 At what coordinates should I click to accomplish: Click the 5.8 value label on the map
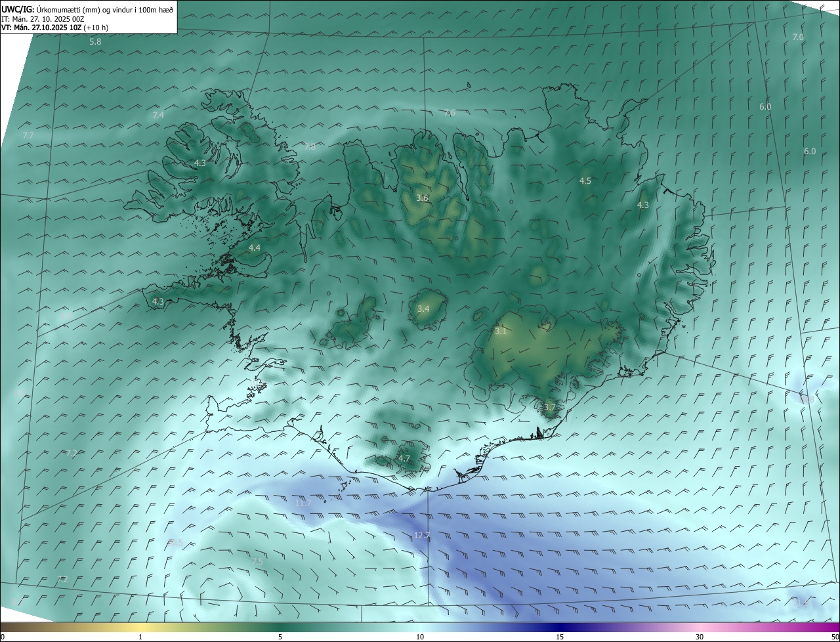tap(96, 42)
